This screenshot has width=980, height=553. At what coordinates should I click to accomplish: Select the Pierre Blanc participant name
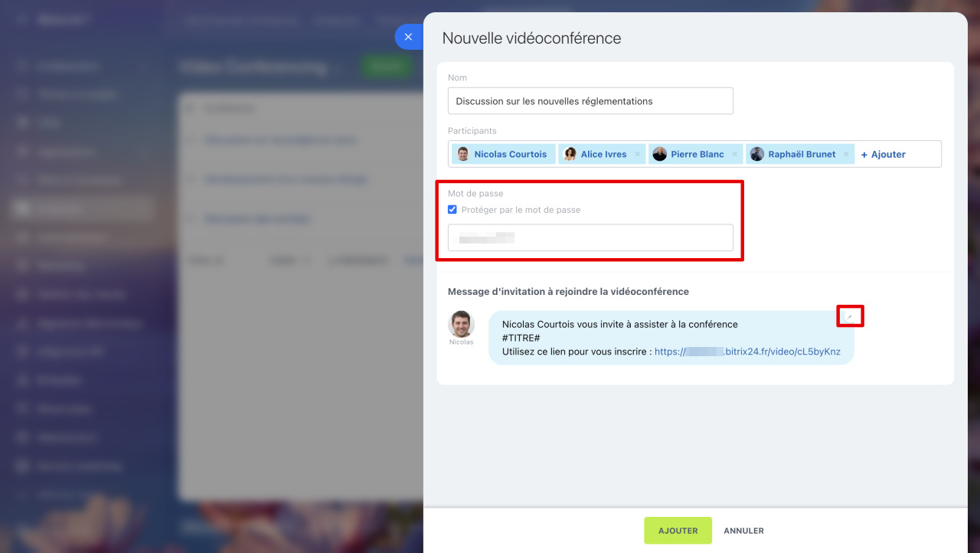[x=697, y=154]
